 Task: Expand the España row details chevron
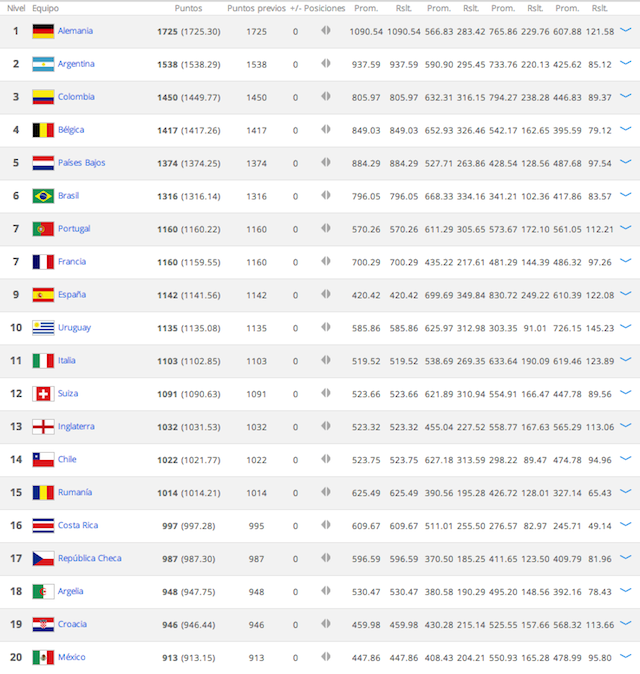(626, 295)
